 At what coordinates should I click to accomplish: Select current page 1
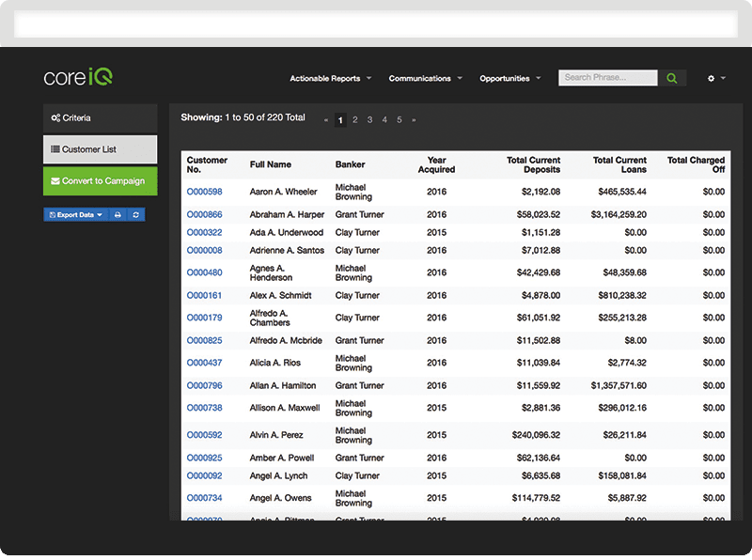pos(340,120)
